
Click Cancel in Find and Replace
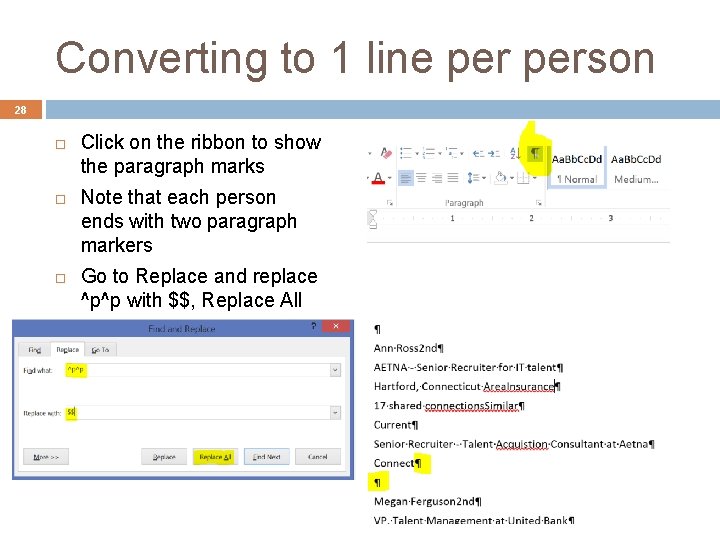[x=318, y=457]
